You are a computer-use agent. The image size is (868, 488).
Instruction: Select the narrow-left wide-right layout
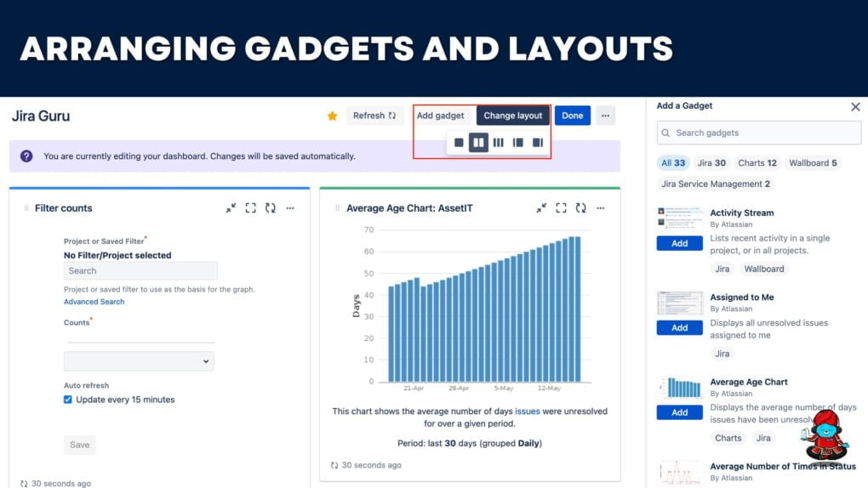(x=518, y=143)
